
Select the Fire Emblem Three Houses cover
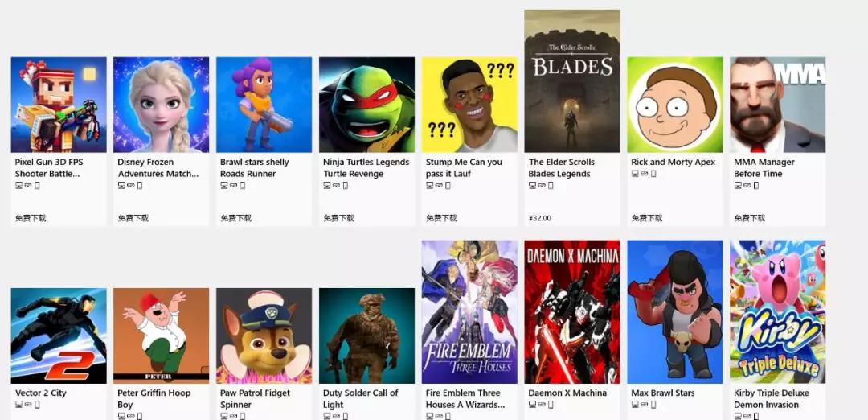pos(469,312)
